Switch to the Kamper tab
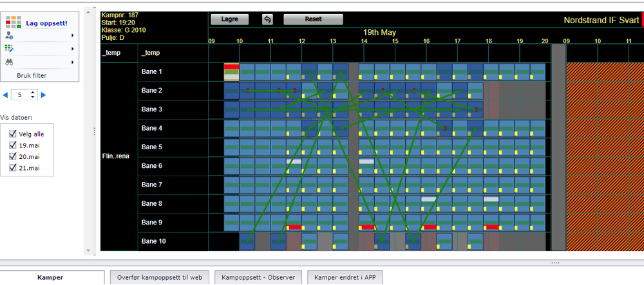 click(x=50, y=278)
